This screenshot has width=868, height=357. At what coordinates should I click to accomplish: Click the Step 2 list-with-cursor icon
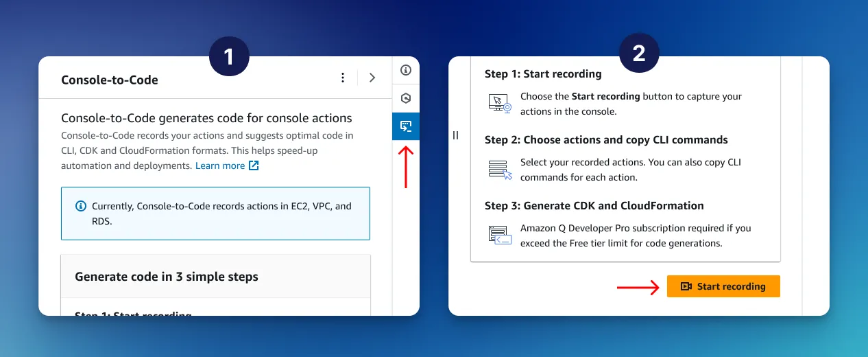tap(500, 170)
